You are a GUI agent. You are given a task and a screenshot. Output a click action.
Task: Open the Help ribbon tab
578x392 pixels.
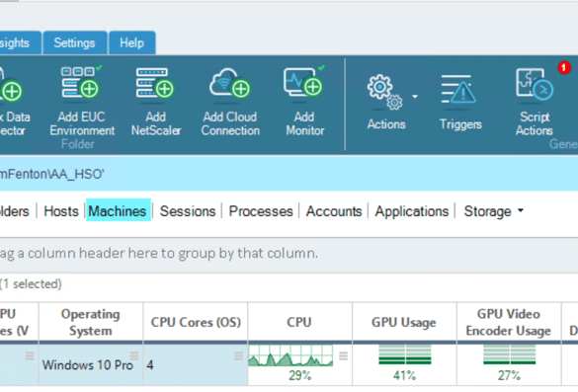tap(132, 42)
